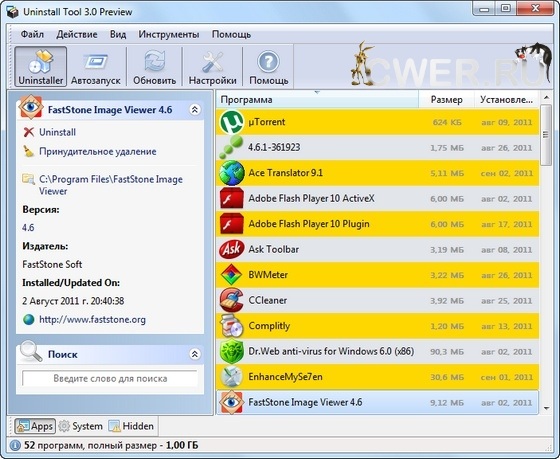
Task: Select the BWMeter diamond icon
Action: 231,275
